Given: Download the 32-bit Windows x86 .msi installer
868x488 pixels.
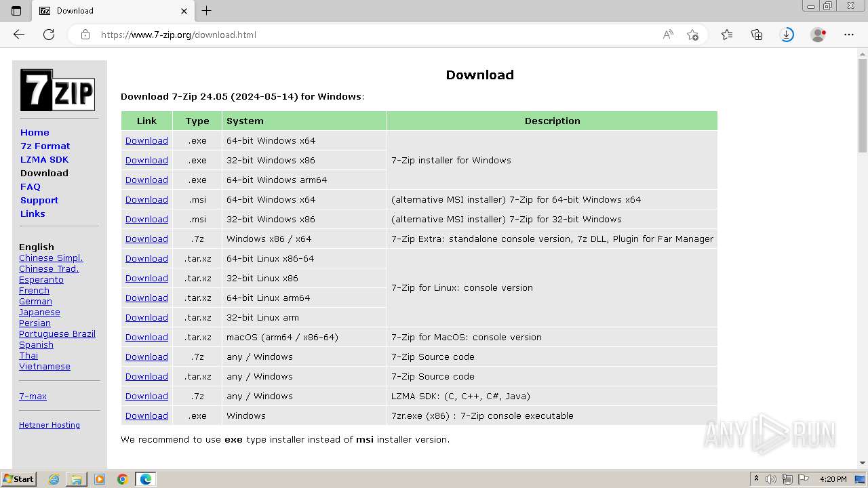Looking at the screenshot, I should coord(146,219).
